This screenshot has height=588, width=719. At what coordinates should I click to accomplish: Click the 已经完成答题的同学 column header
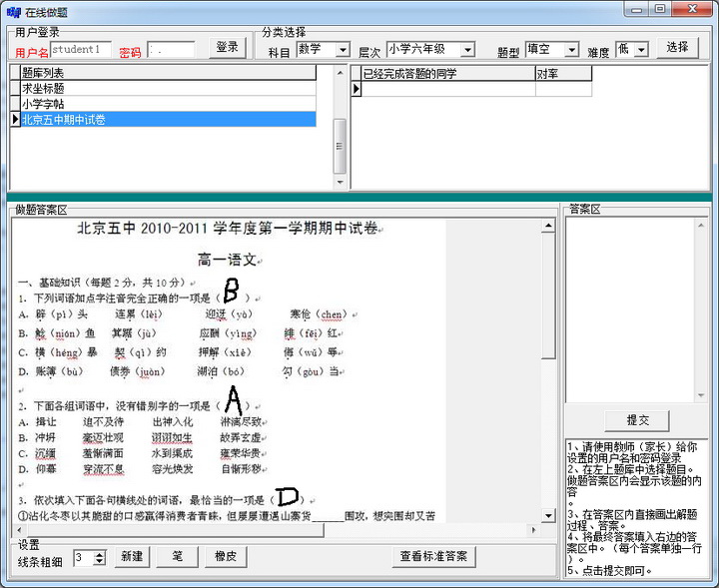[x=448, y=74]
